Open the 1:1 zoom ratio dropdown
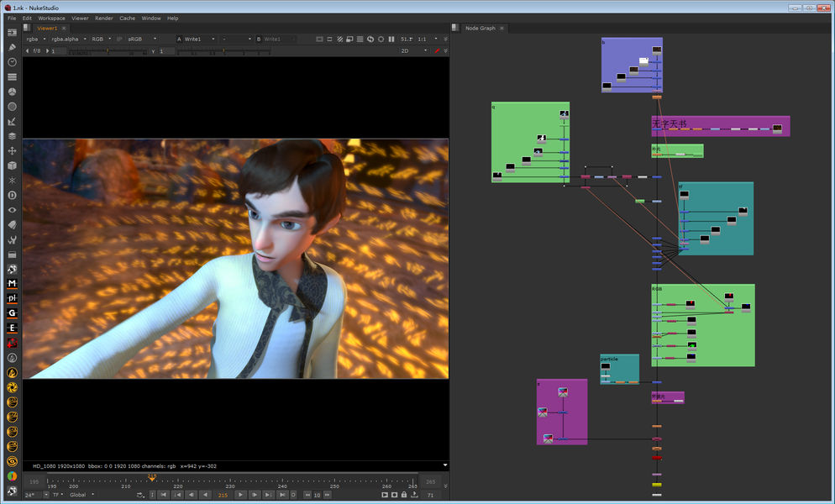This screenshot has height=504, width=835. pos(428,39)
